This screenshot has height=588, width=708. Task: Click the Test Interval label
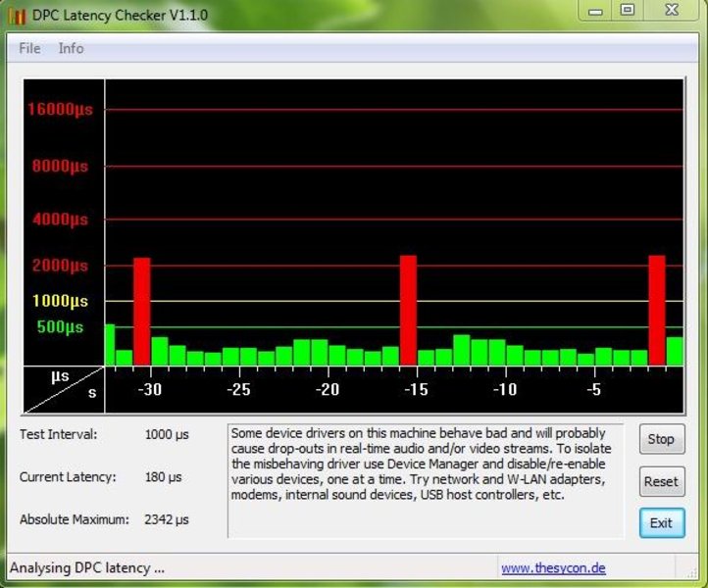point(58,434)
